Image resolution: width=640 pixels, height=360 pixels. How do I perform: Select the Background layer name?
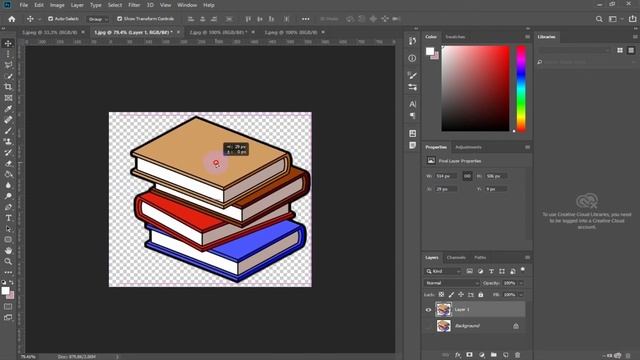click(467, 326)
